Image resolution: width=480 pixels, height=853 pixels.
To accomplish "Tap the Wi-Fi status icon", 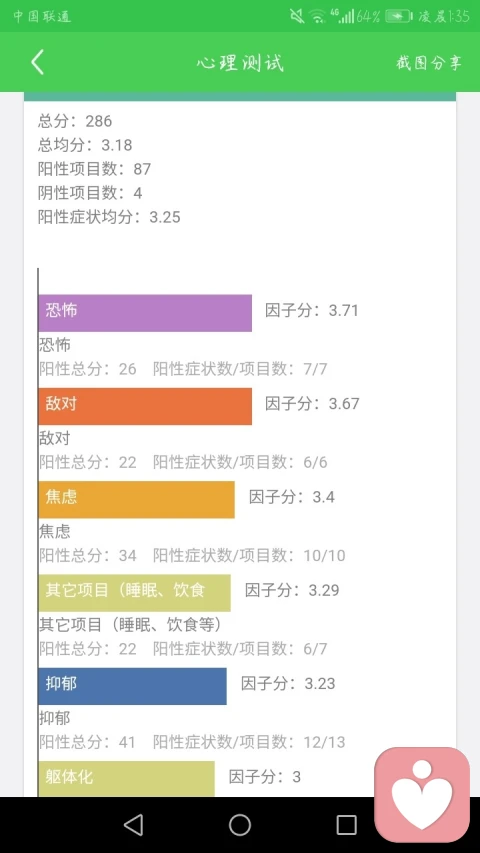I will pyautogui.click(x=317, y=16).
